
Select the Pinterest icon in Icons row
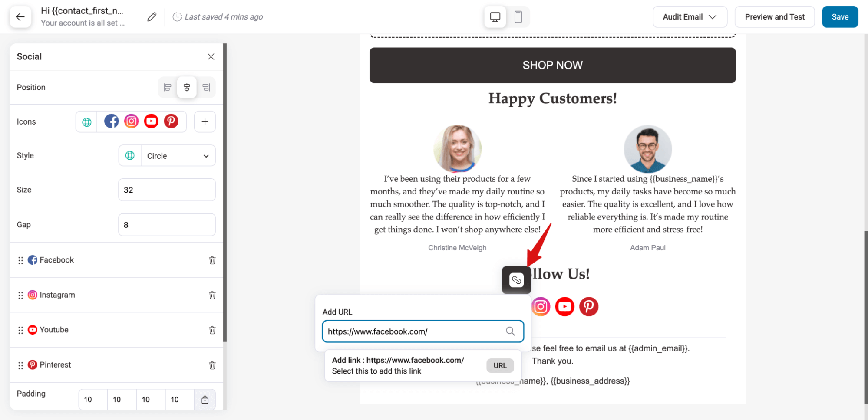coord(171,121)
